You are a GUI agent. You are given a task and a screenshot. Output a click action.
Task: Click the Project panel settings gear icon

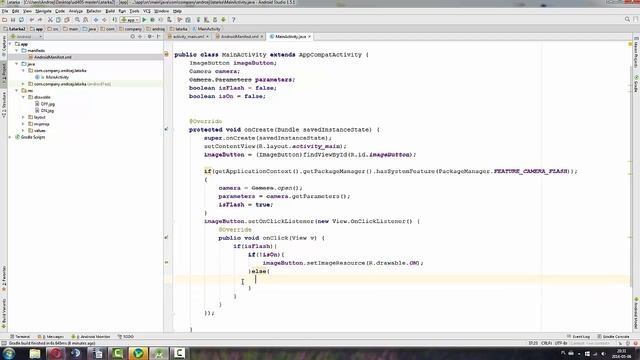point(149,37)
